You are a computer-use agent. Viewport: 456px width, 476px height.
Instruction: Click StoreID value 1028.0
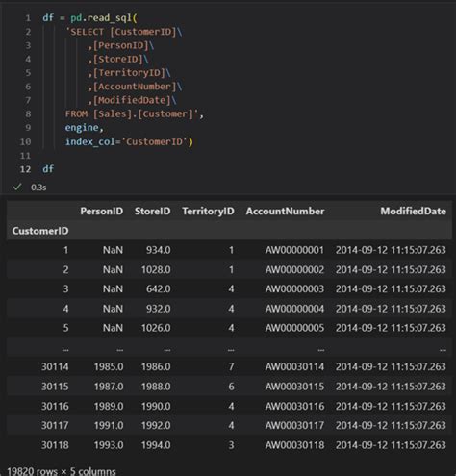coord(156,269)
